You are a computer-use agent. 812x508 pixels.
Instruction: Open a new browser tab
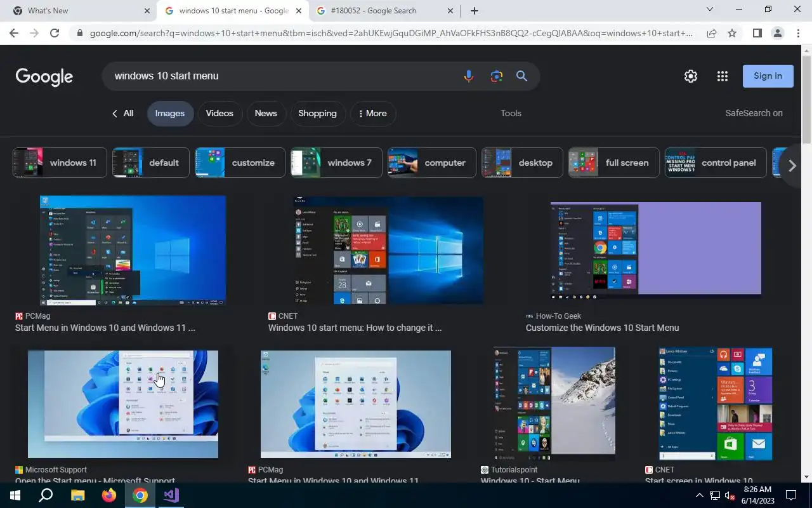[x=475, y=11]
